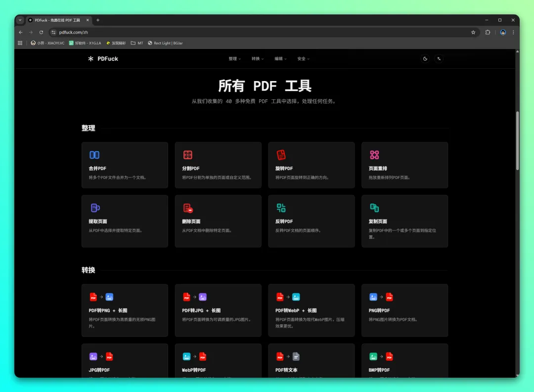Open the 删除页面 card title
Viewport: 534px width, 392px height.
pos(191,221)
